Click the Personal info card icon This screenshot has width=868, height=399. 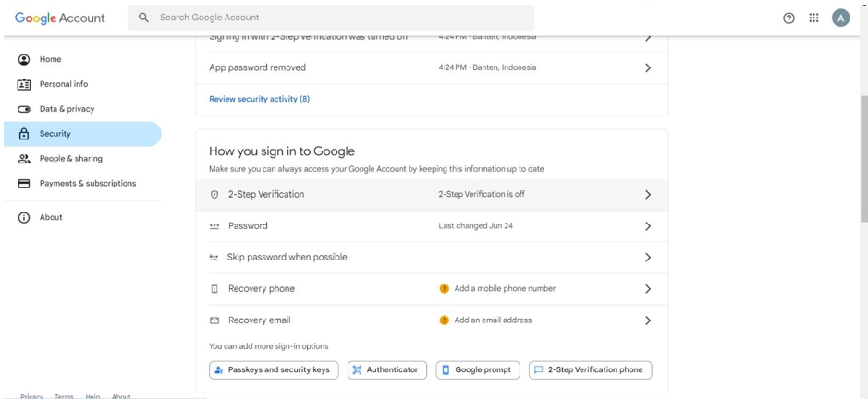click(24, 84)
